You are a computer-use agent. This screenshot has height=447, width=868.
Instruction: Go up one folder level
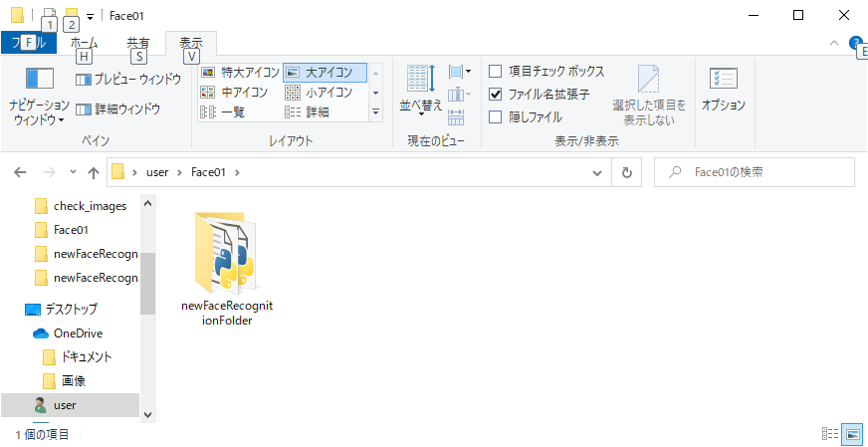pos(94,173)
